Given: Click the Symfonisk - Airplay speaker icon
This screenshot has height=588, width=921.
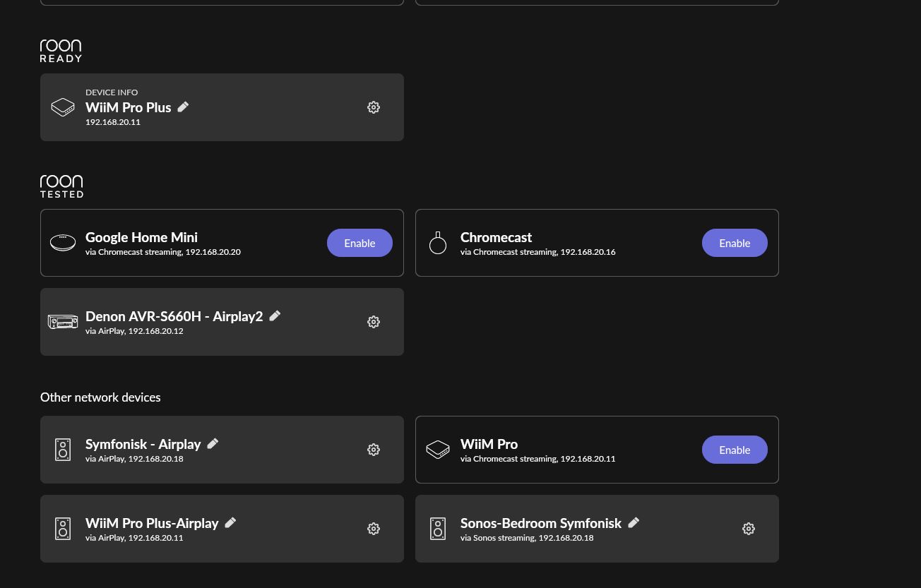Looking at the screenshot, I should click(63, 450).
